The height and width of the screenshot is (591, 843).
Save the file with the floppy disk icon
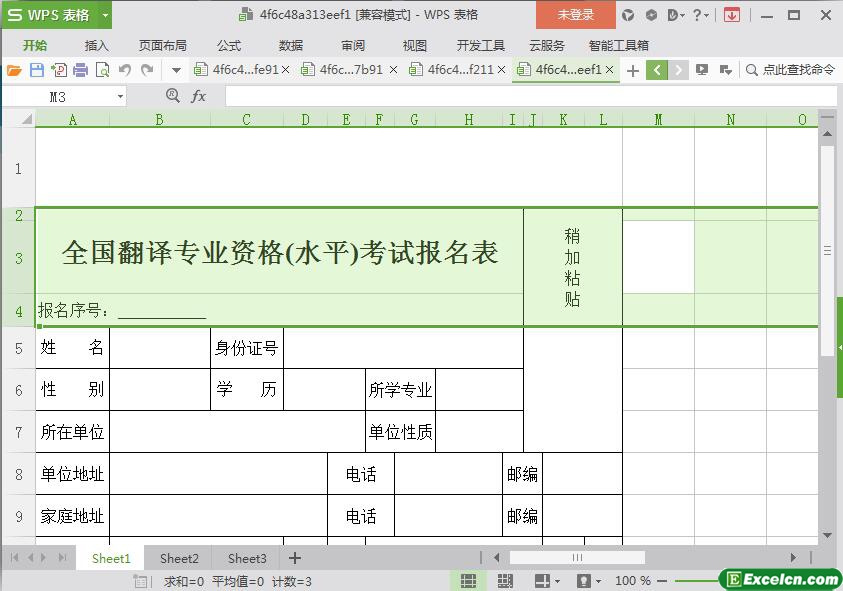point(37,70)
